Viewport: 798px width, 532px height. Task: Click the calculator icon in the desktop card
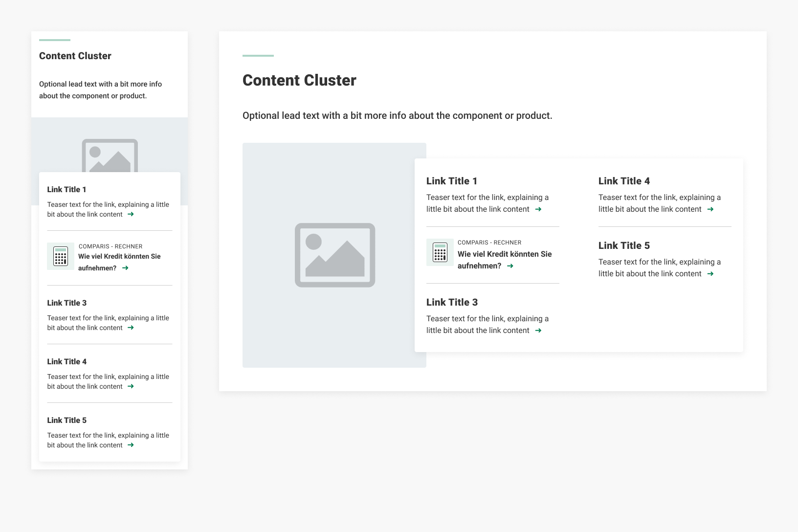[x=440, y=253]
